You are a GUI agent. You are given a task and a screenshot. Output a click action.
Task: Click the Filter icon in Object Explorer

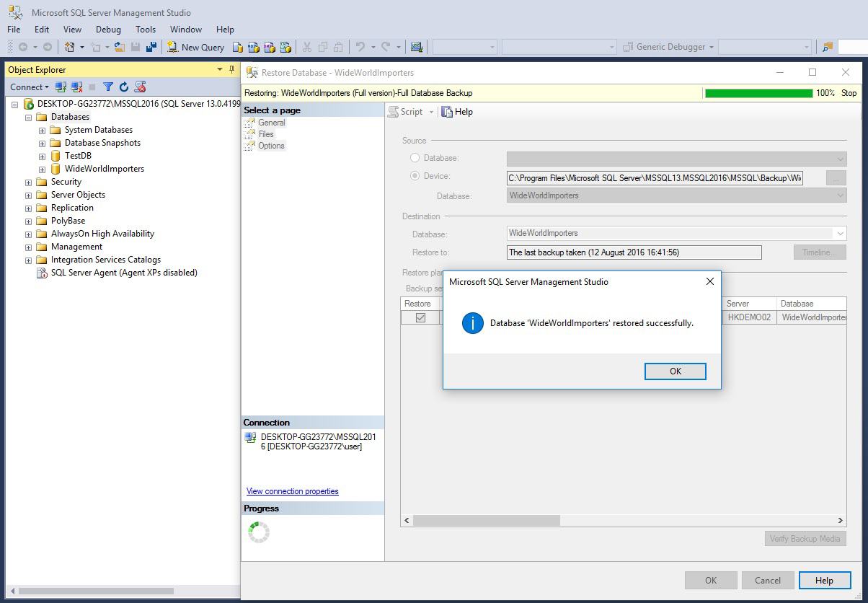click(x=108, y=87)
